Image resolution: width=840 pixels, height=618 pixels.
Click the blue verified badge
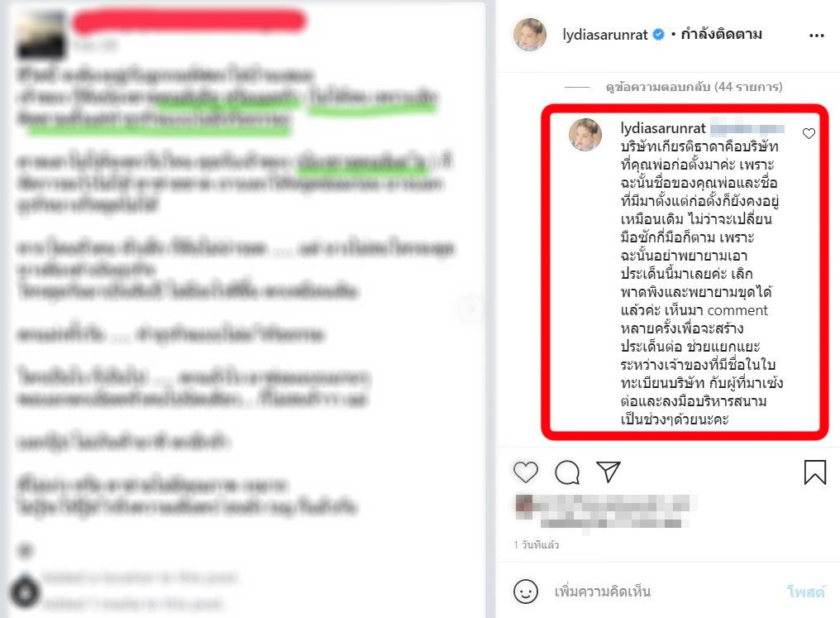click(659, 35)
